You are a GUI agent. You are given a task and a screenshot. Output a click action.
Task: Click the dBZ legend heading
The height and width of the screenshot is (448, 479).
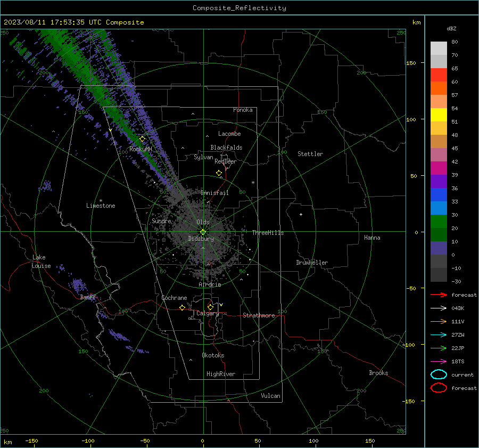click(x=451, y=28)
